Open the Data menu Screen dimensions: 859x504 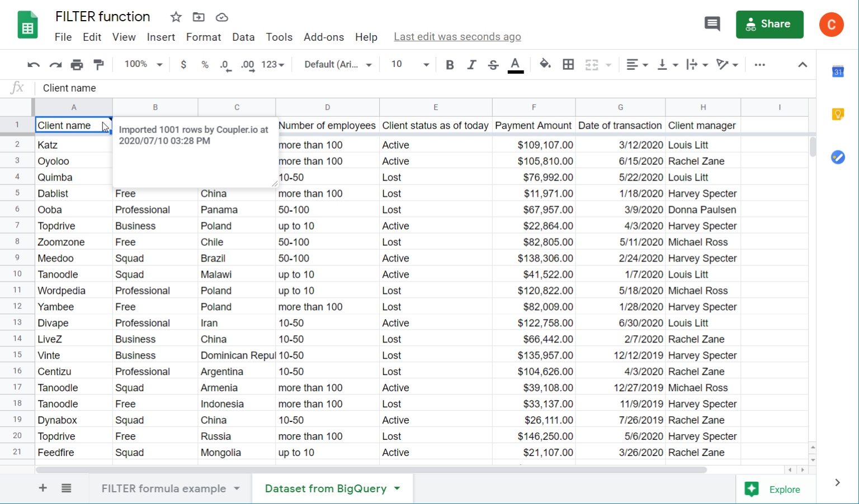[x=243, y=37]
